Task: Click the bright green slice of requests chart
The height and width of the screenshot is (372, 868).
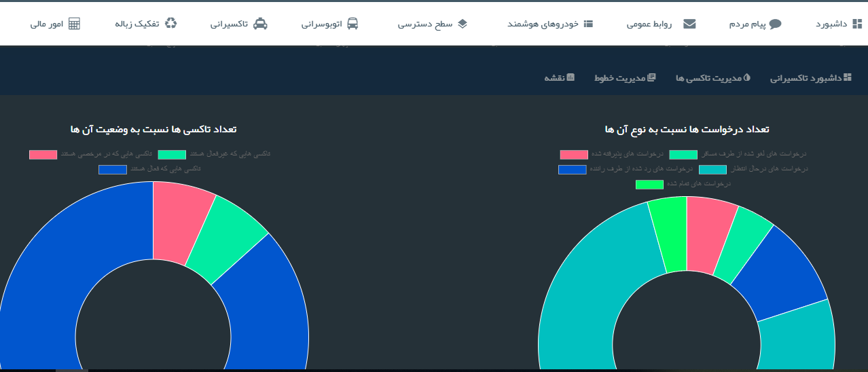Action: 669,236
